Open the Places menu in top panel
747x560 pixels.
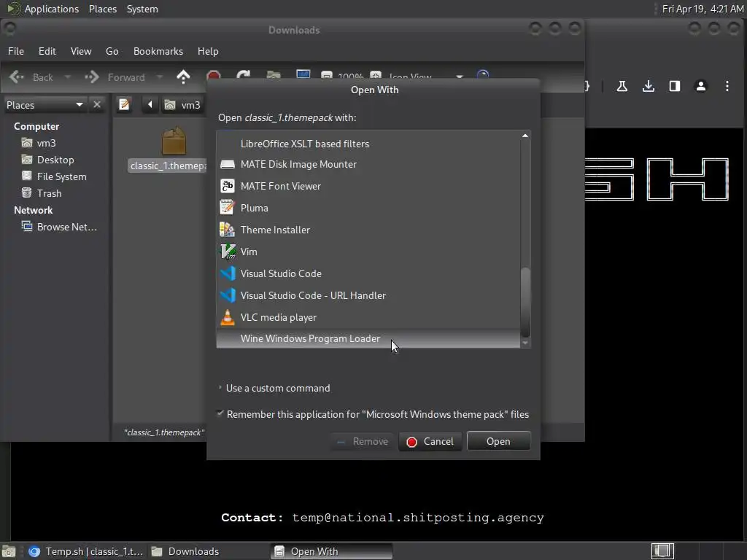[x=103, y=9]
